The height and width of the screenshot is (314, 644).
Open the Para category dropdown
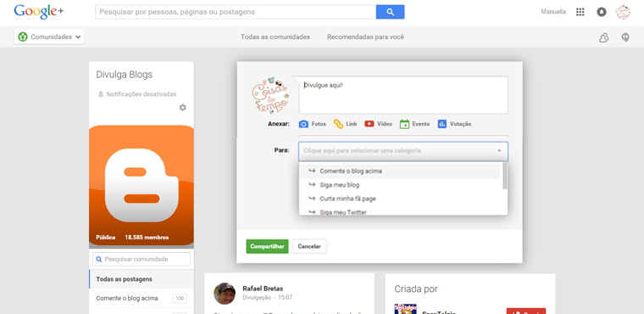coord(403,151)
